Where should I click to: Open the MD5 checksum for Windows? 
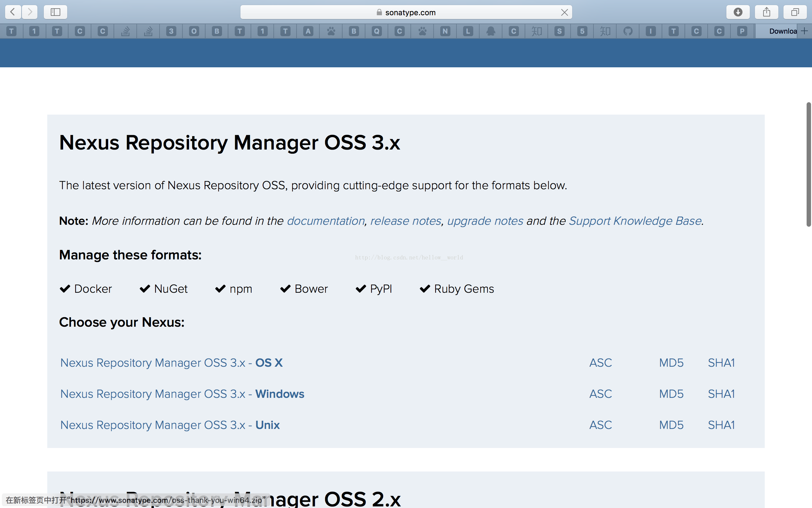click(x=671, y=394)
